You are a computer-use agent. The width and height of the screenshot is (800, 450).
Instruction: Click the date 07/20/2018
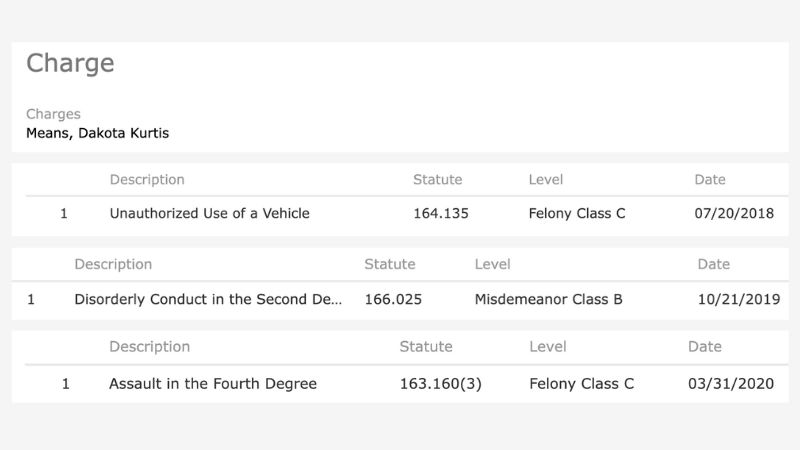click(x=734, y=213)
